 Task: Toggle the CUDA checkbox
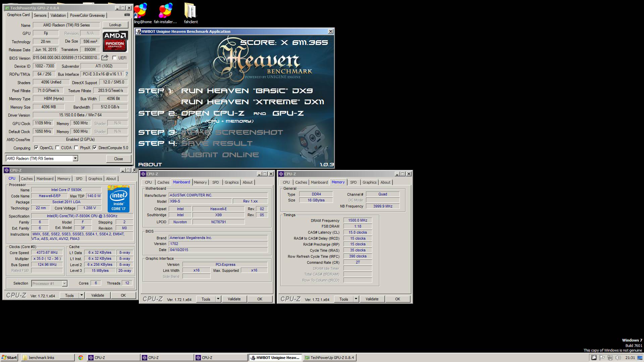tap(57, 148)
